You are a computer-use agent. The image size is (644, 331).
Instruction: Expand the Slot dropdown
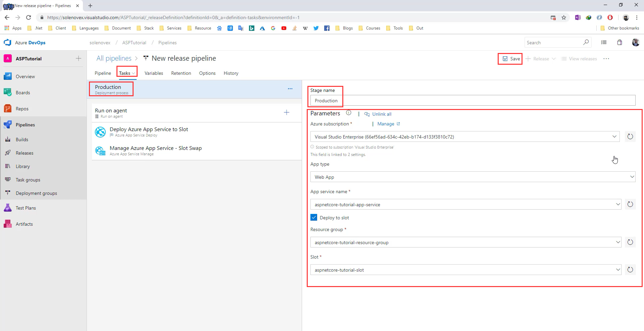click(x=618, y=270)
